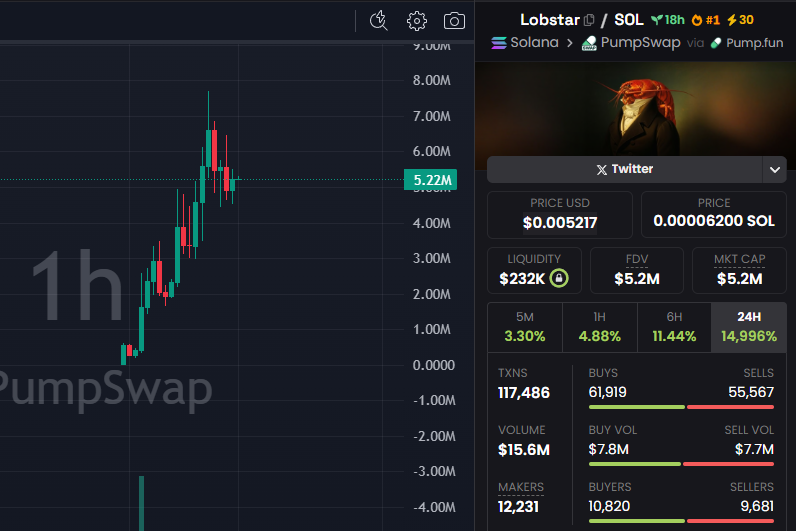Select the 6H change tab
Screen dimensions: 796x531
click(674, 327)
